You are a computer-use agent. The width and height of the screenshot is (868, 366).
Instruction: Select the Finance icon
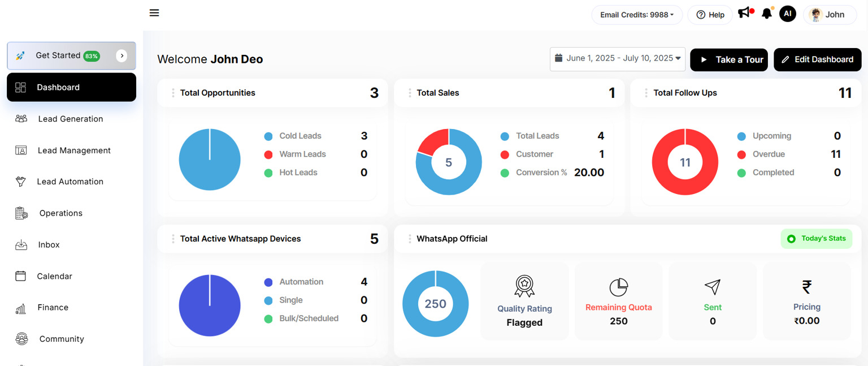21,307
